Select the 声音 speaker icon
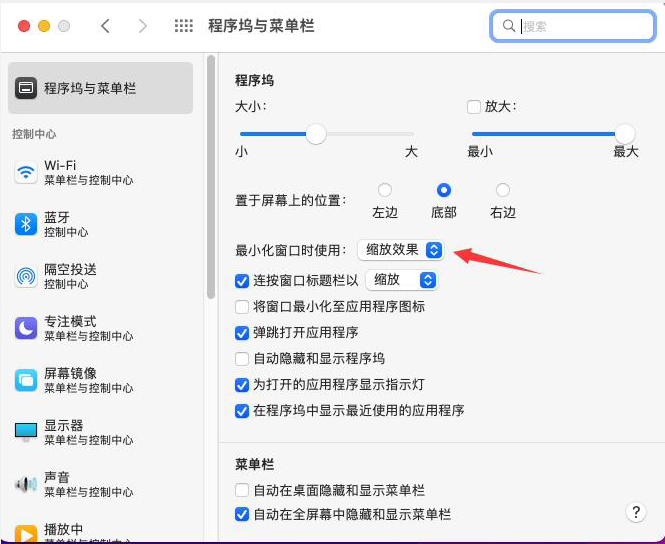The height and width of the screenshot is (544, 665). 26,484
